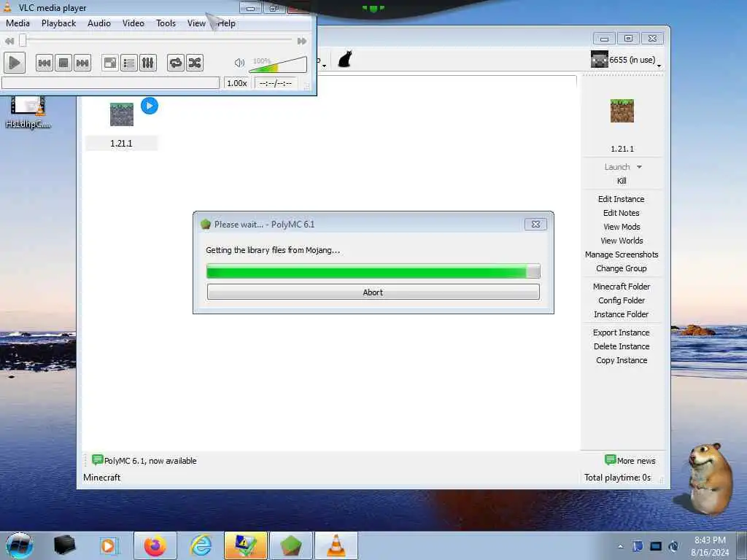Click VLC previous media button
Viewport: 747px width, 560px height.
[x=44, y=63]
